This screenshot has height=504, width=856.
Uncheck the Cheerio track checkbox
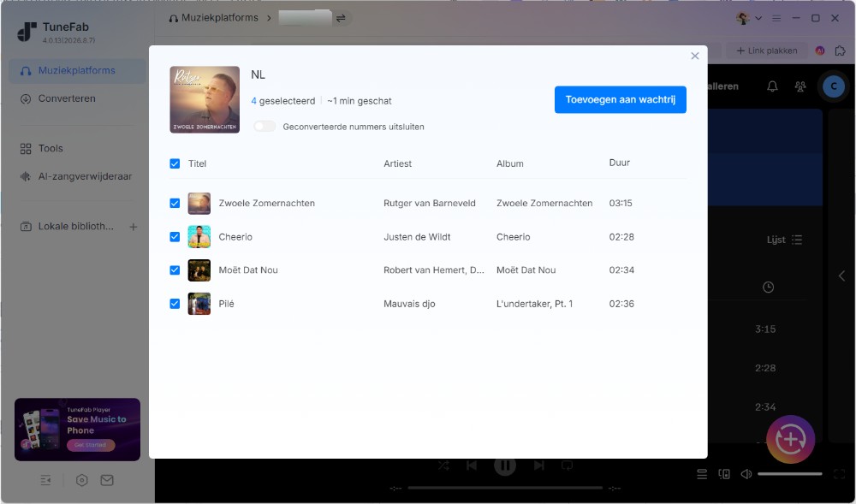[x=175, y=237]
